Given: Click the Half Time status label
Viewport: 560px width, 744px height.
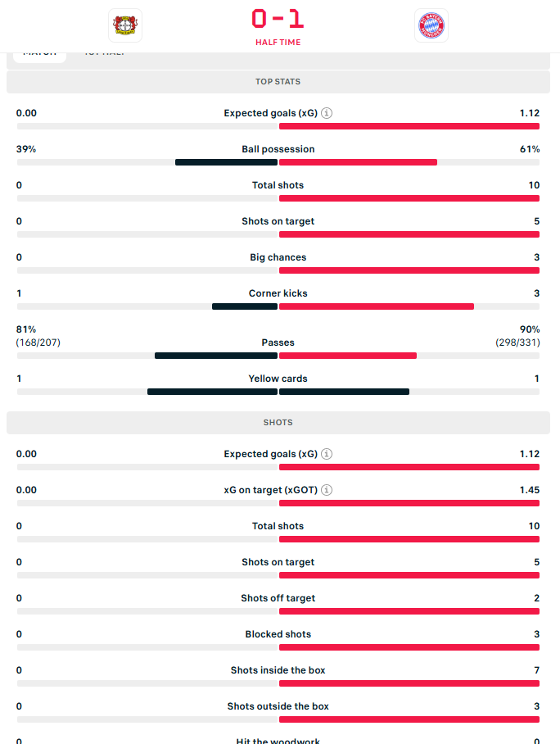Looking at the screenshot, I should [x=278, y=43].
